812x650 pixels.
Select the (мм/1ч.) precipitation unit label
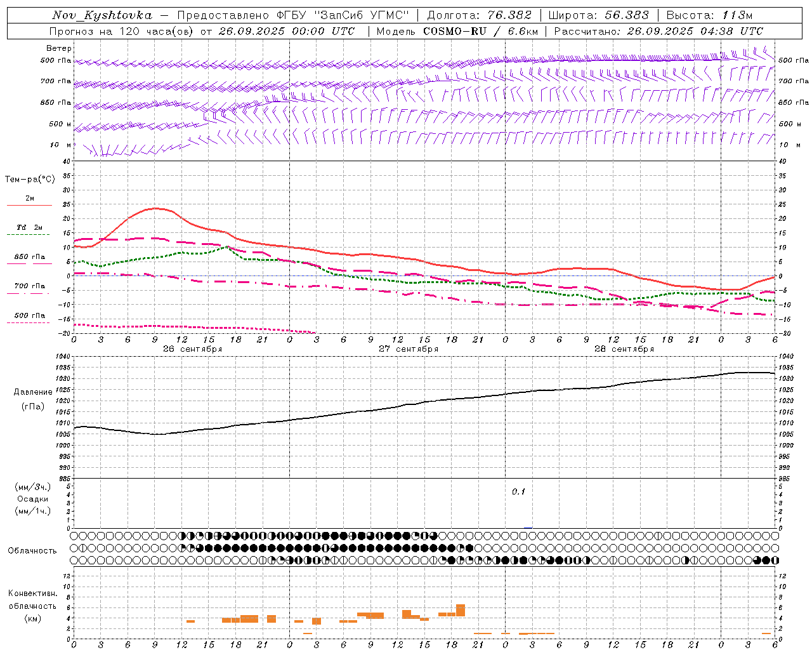coord(32,511)
